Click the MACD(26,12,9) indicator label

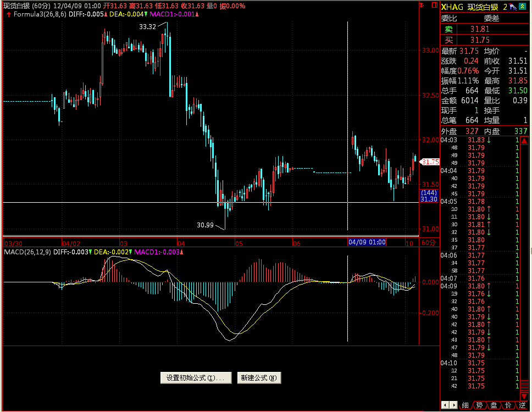27,252
